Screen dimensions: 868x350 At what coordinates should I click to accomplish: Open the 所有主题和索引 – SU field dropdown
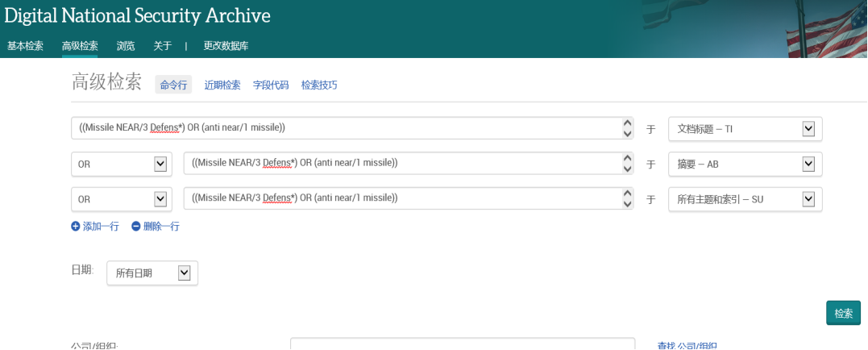[745, 199]
